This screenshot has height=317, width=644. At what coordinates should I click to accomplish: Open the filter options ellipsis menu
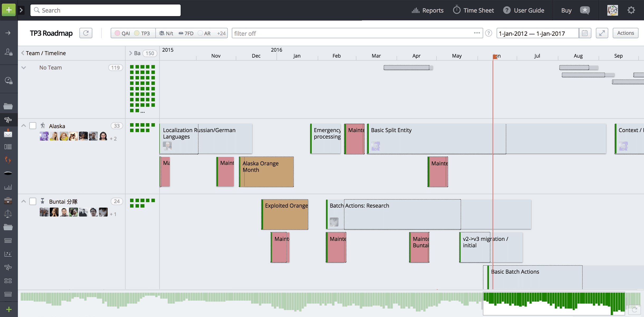pos(477,33)
